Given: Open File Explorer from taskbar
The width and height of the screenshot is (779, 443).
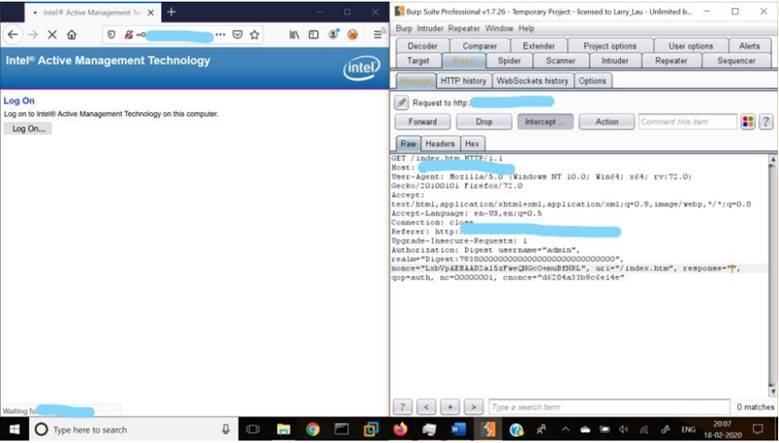Looking at the screenshot, I should click(x=283, y=429).
